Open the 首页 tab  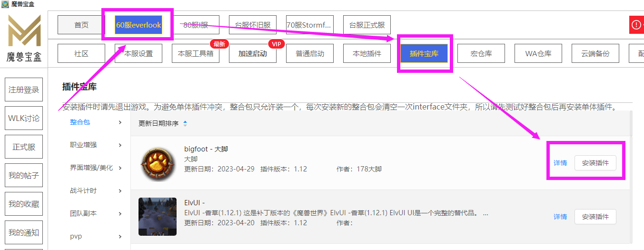81,25
